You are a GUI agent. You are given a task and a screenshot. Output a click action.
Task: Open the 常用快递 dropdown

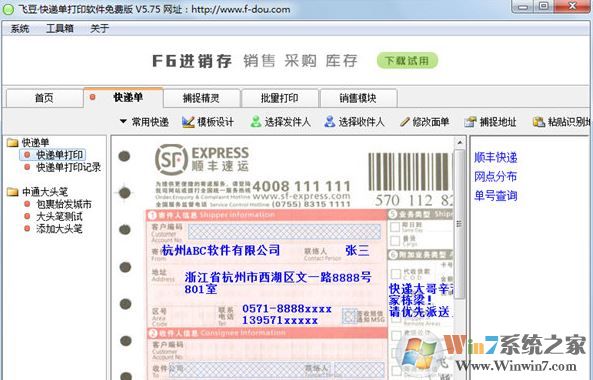[x=144, y=122]
